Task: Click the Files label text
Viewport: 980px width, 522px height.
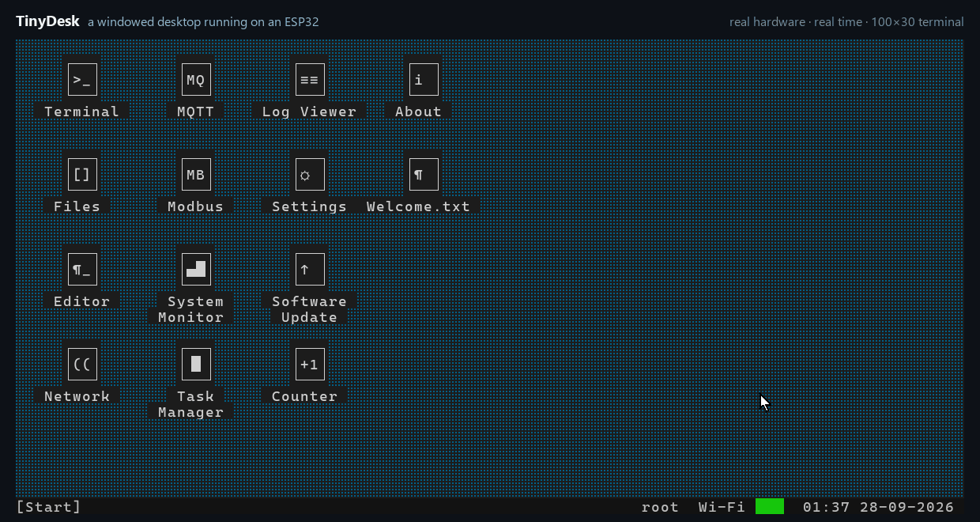Action: click(77, 206)
